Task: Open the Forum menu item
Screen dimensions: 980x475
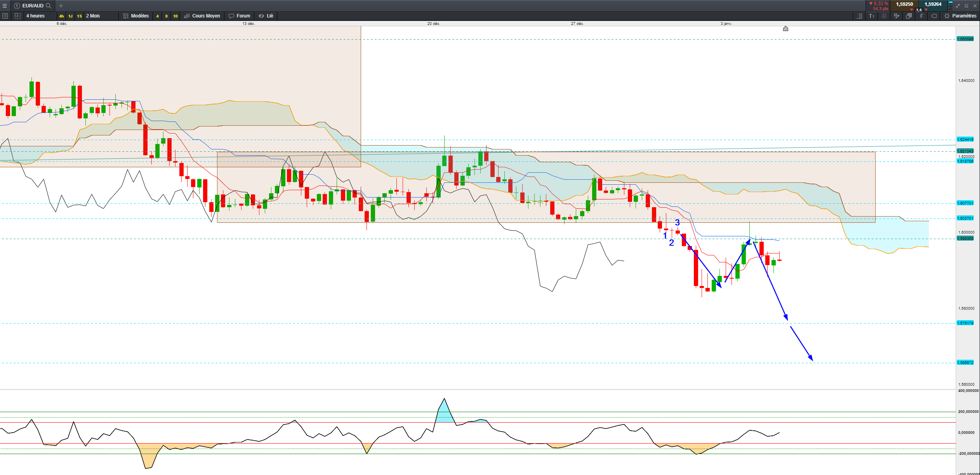Action: click(240, 16)
